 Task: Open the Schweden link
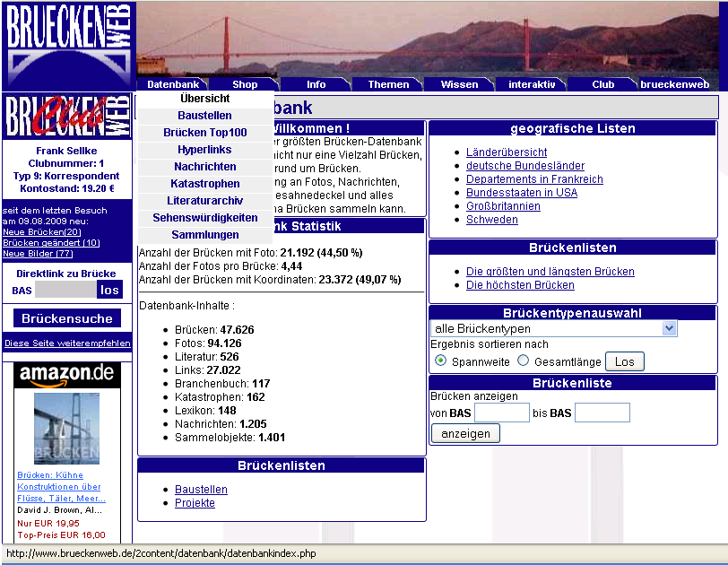[x=492, y=220]
